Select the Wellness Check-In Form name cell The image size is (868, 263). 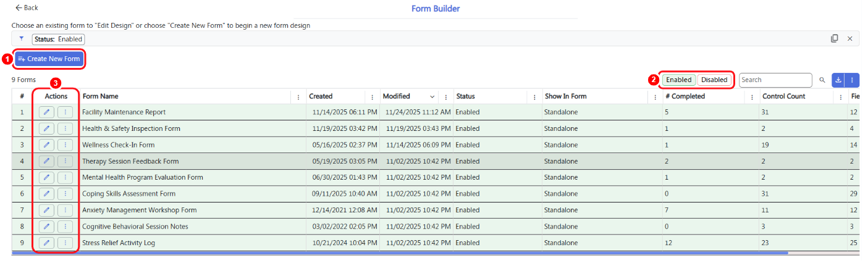[x=193, y=145]
